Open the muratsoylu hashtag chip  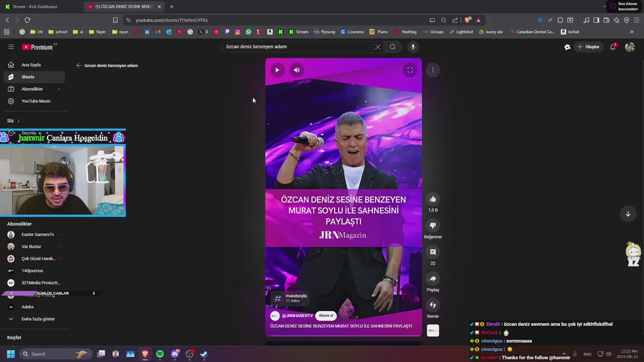point(290,298)
